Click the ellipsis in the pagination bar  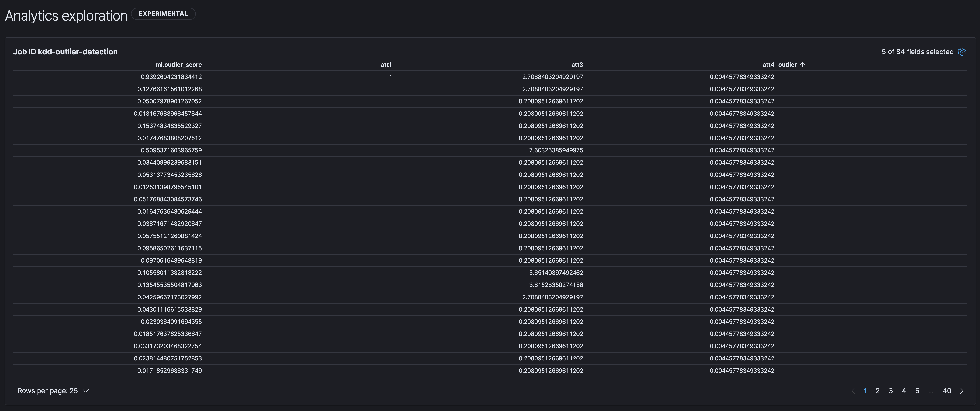931,391
